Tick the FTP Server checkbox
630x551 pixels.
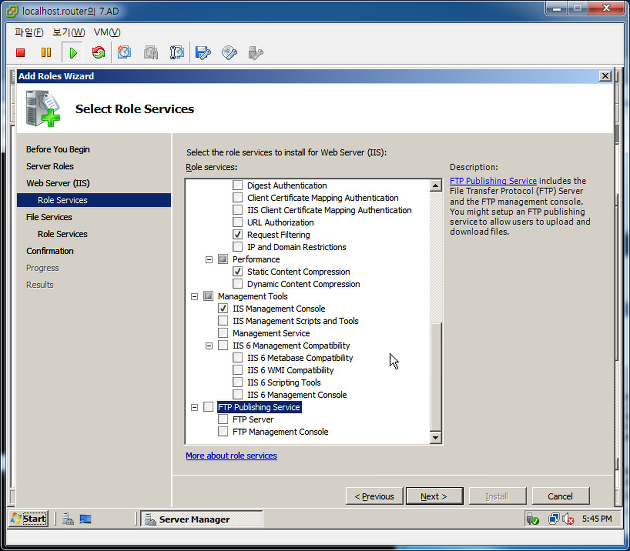click(223, 420)
